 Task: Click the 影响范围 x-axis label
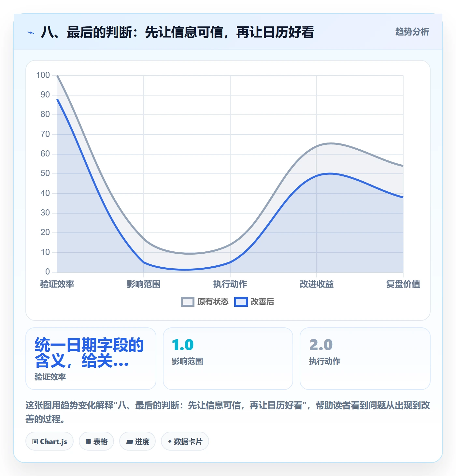(144, 284)
